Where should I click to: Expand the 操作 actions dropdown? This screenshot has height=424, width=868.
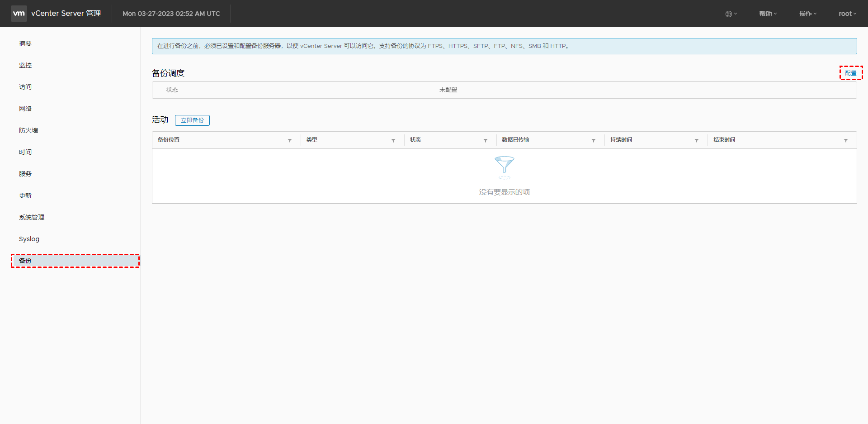(807, 14)
